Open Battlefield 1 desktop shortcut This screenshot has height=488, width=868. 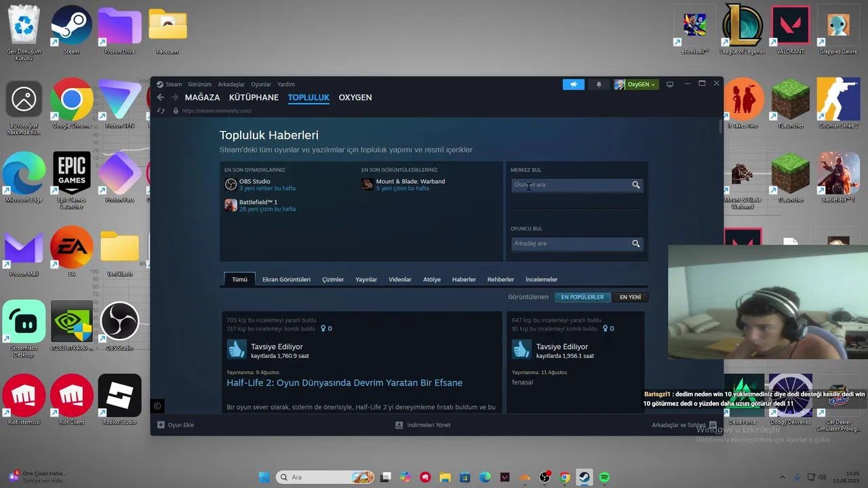point(838,178)
